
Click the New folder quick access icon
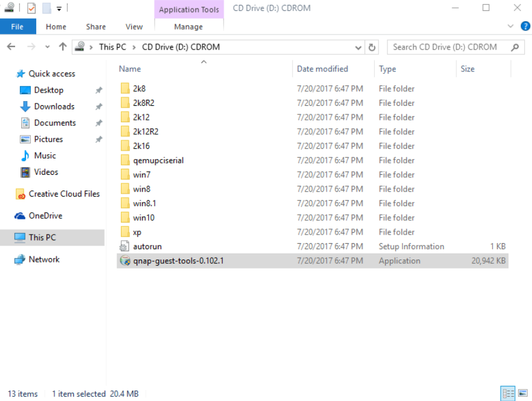click(x=47, y=8)
